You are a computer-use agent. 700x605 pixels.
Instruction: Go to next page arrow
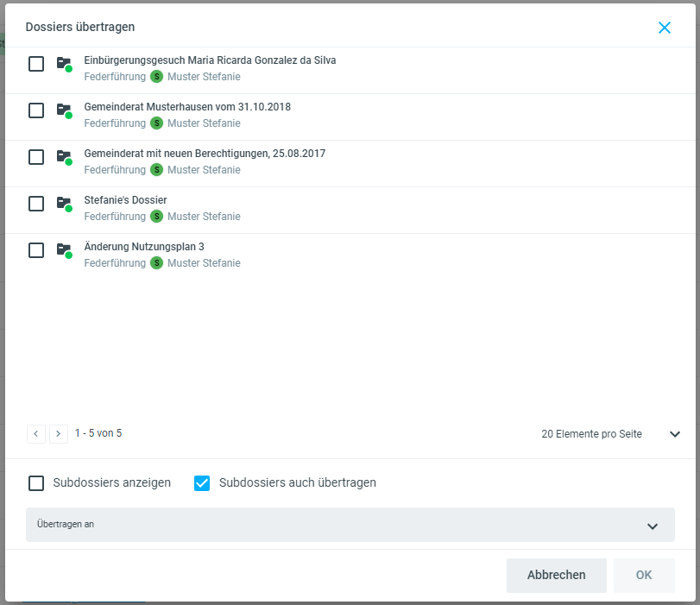click(59, 434)
